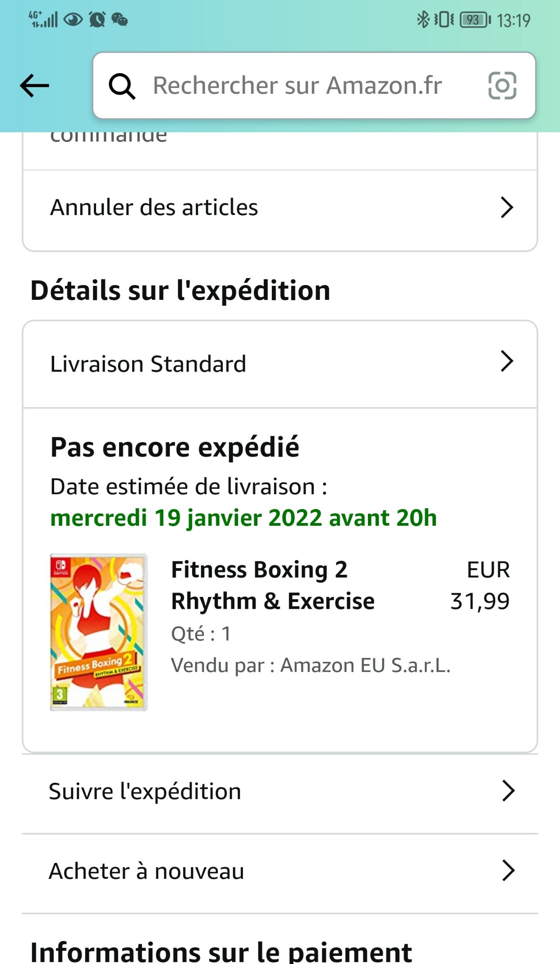
Task: Select Livraison Standard row
Action: coord(280,364)
